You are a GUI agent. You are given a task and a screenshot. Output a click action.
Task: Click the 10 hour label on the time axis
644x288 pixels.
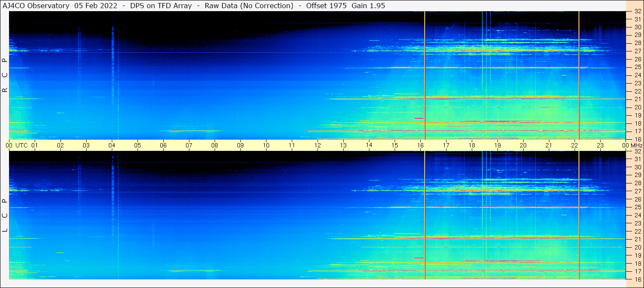tap(266, 145)
